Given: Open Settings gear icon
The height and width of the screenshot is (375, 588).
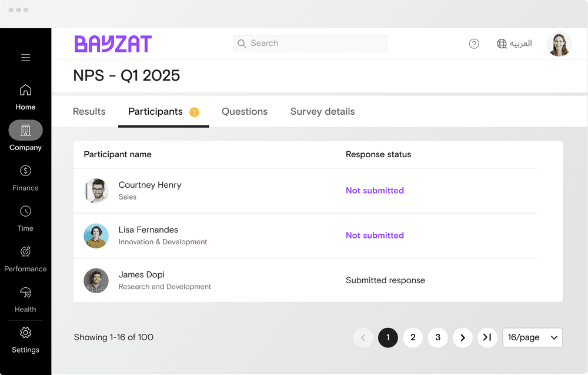Looking at the screenshot, I should point(25,333).
